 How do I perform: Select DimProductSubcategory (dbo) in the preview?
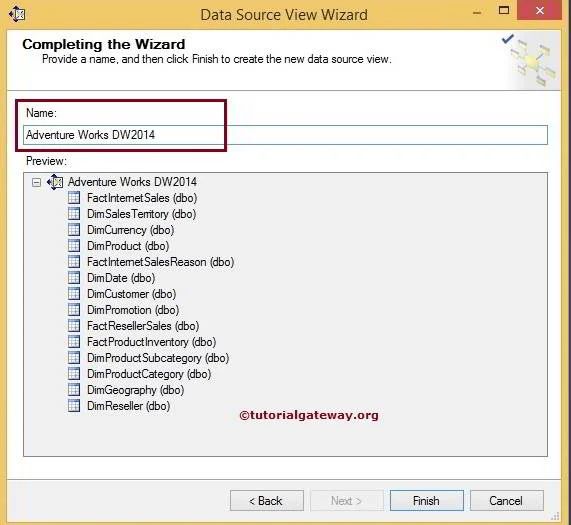point(158,358)
